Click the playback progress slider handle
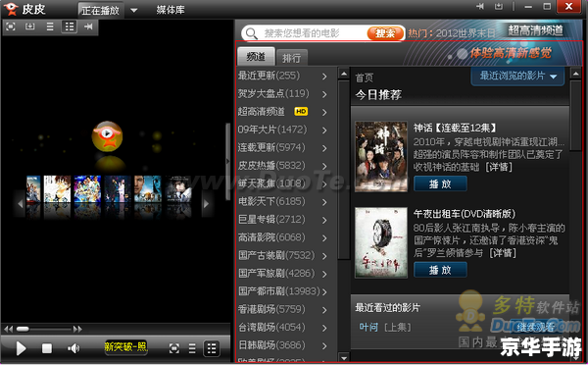Viewport: 588px width, 365px height. click(23, 330)
